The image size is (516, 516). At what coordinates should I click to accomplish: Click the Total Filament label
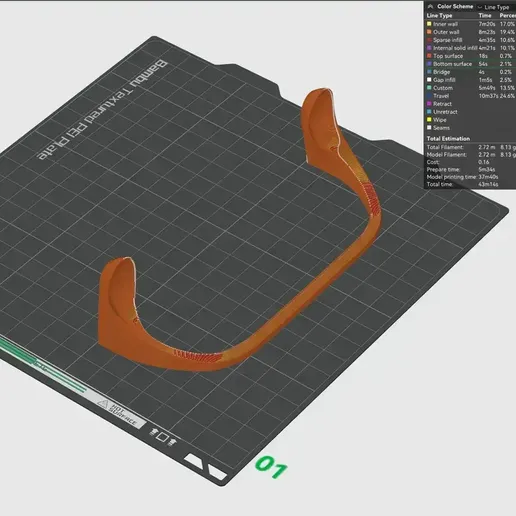445,147
